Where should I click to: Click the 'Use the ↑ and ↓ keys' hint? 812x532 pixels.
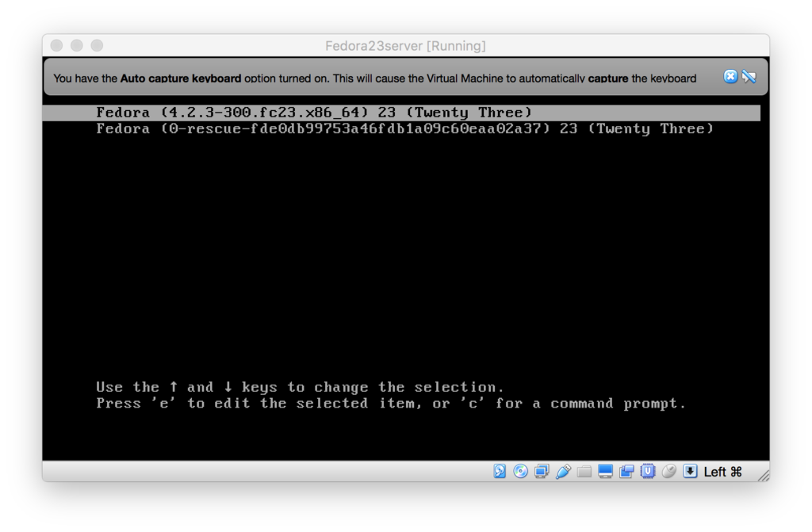pos(300,387)
